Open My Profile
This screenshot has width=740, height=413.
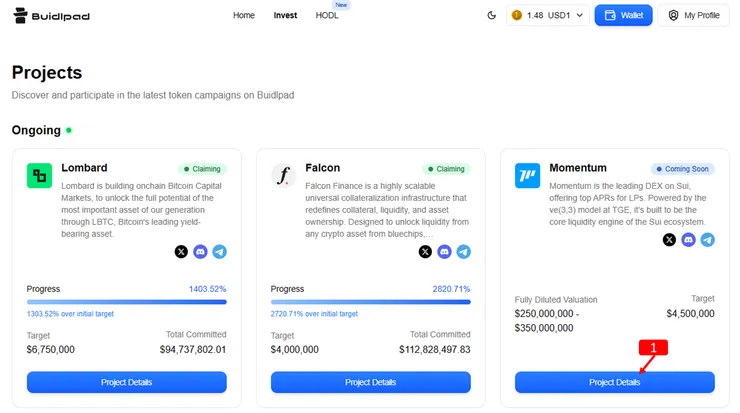click(694, 16)
